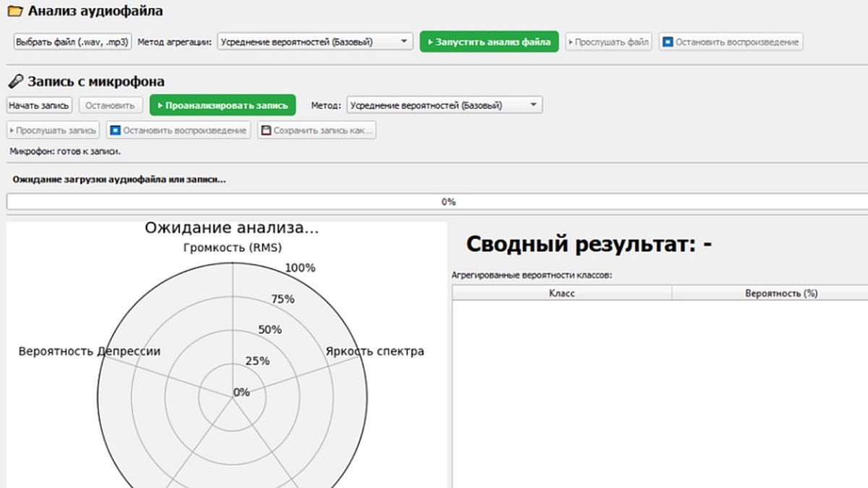Click the Громкость (RMS) radar chart label
The width and height of the screenshot is (868, 488).
232,248
